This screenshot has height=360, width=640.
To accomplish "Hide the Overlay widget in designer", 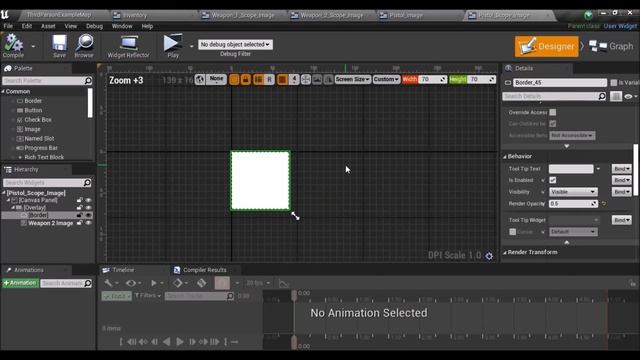I will (88, 208).
